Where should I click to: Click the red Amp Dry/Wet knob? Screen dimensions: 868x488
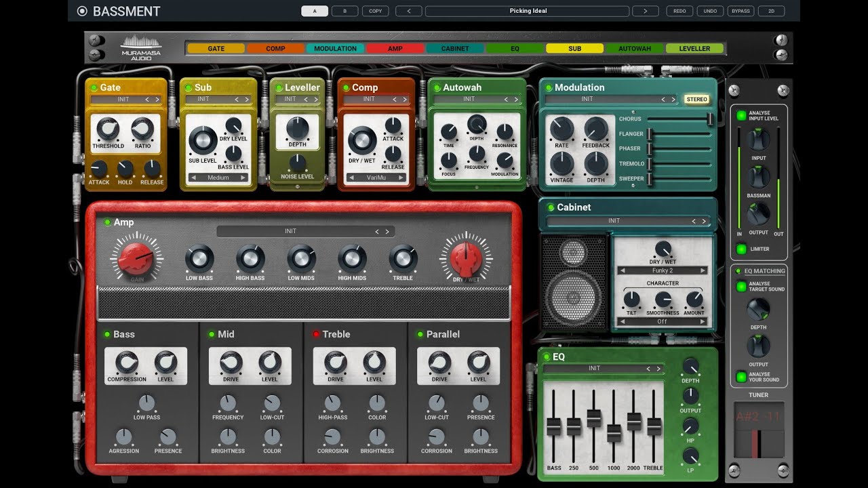tap(466, 258)
